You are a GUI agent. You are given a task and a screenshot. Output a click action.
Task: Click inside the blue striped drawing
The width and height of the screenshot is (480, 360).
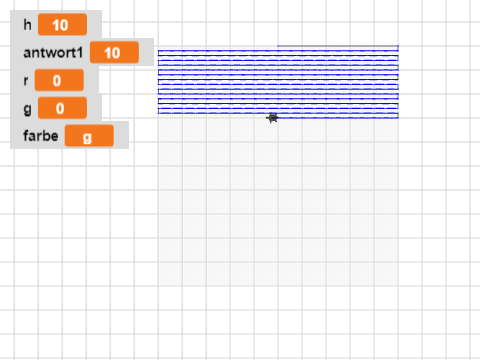click(x=278, y=82)
